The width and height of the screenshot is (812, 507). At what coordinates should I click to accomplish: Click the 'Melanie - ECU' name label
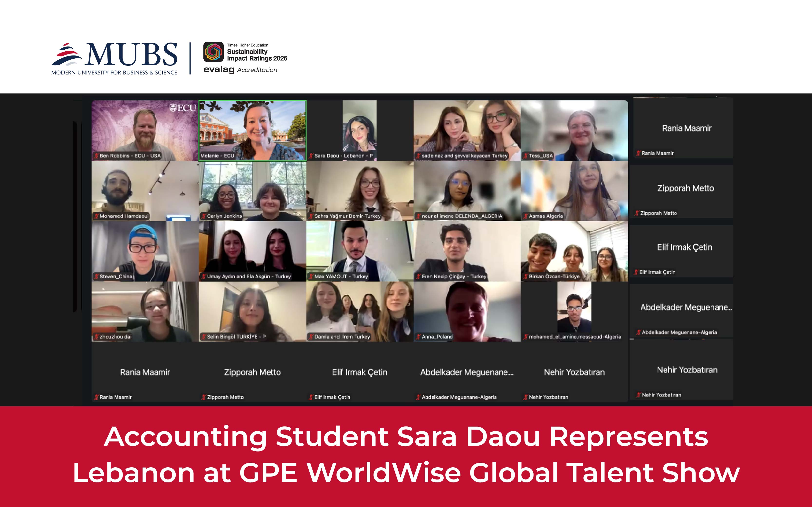point(217,156)
